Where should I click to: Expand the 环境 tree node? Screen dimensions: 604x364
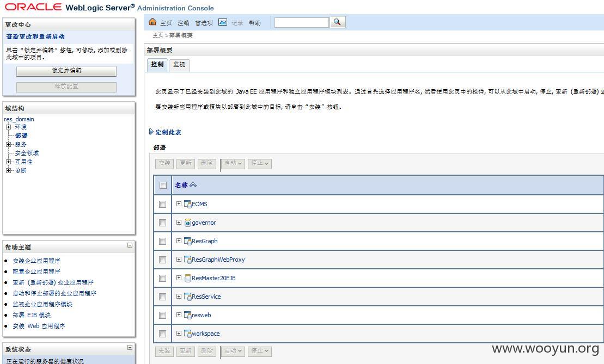tap(9, 127)
